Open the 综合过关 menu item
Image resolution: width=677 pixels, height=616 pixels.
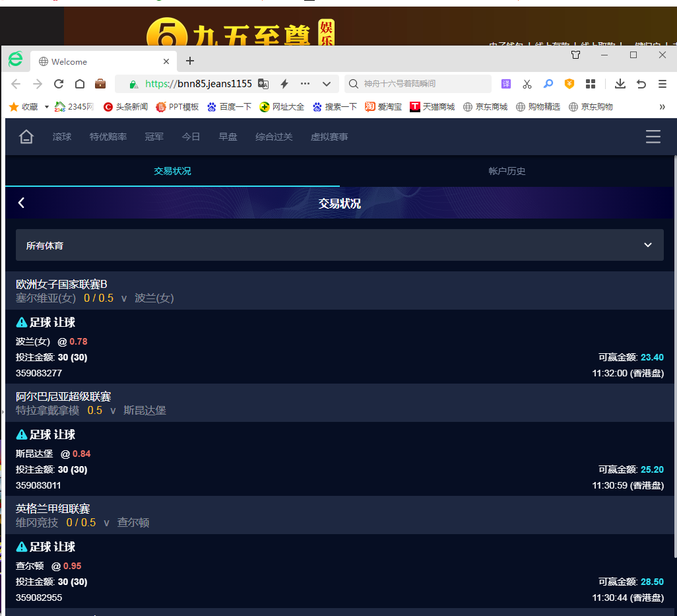coord(274,137)
